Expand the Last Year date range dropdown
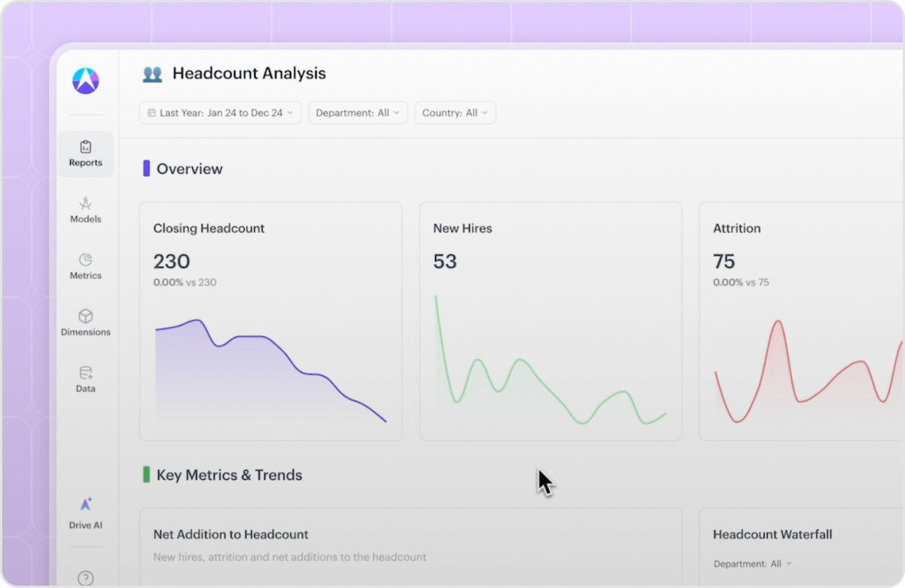This screenshot has height=588, width=905. (220, 112)
